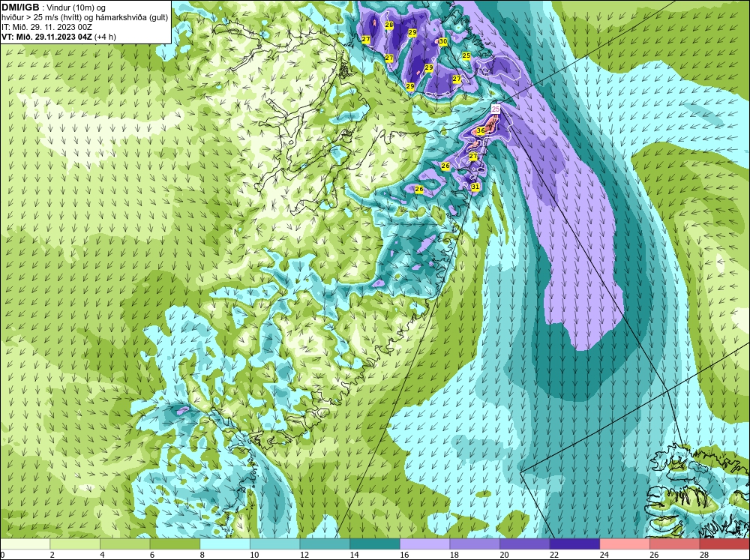Image resolution: width=750 pixels, height=560 pixels.
Task: Click the 'IT: Mið. 29. 11. 2023 00Z' line
Action: pos(46,27)
